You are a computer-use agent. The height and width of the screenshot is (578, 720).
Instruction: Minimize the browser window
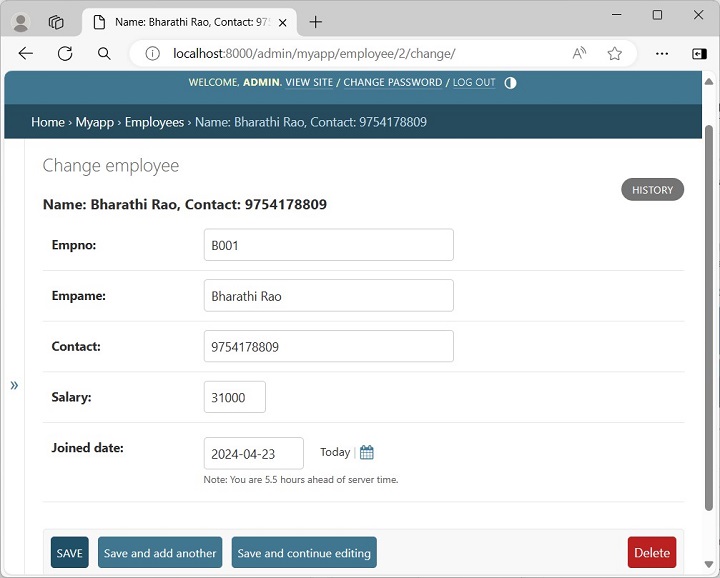[x=616, y=15]
